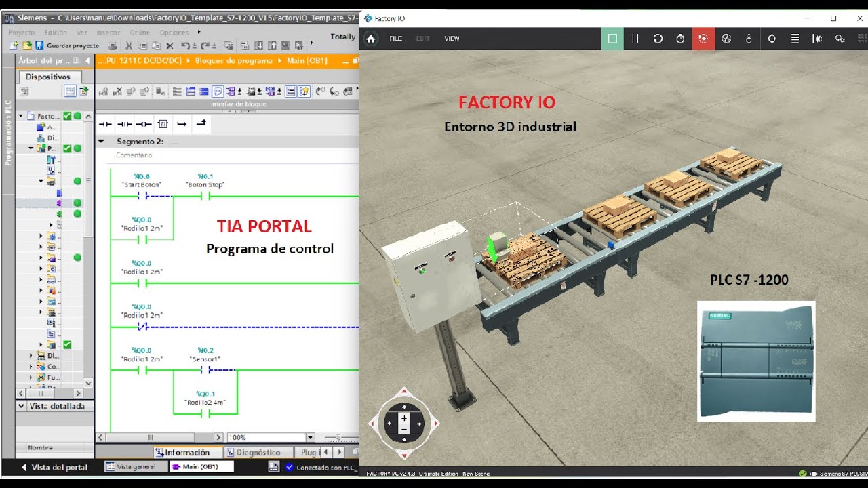Insert an output coil instruction
Image resolution: width=868 pixels, height=488 pixels.
143,124
